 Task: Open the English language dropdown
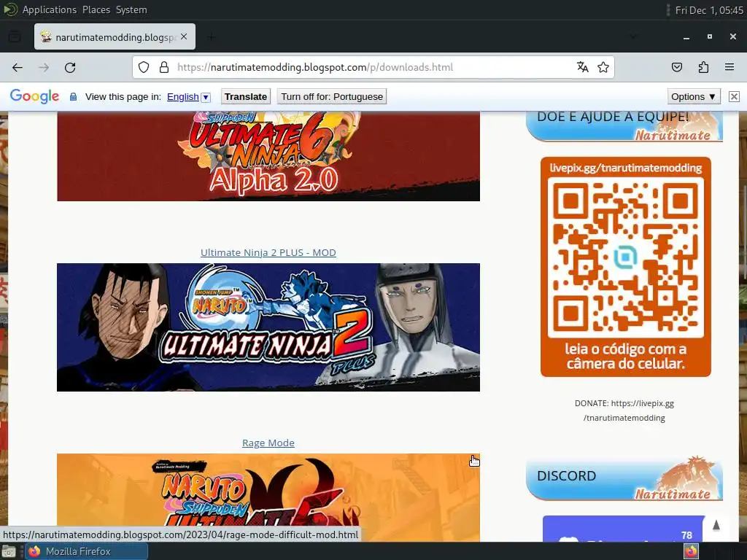pos(188,97)
